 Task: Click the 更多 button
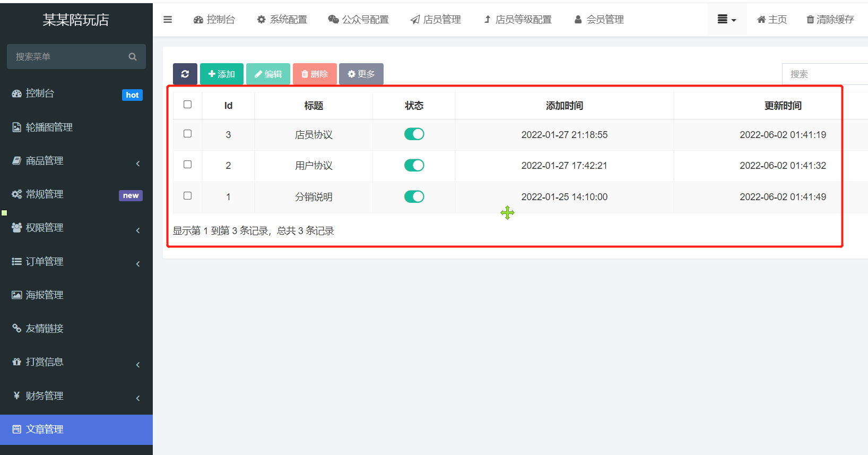coord(361,74)
